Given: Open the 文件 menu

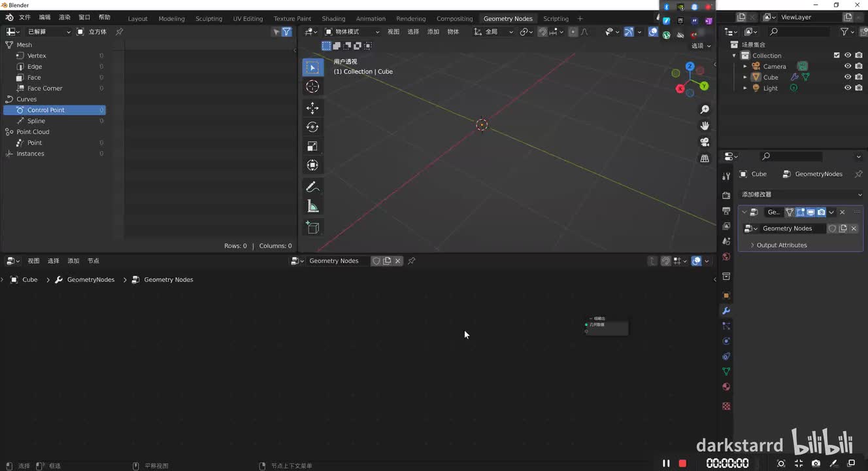Looking at the screenshot, I should (x=25, y=17).
